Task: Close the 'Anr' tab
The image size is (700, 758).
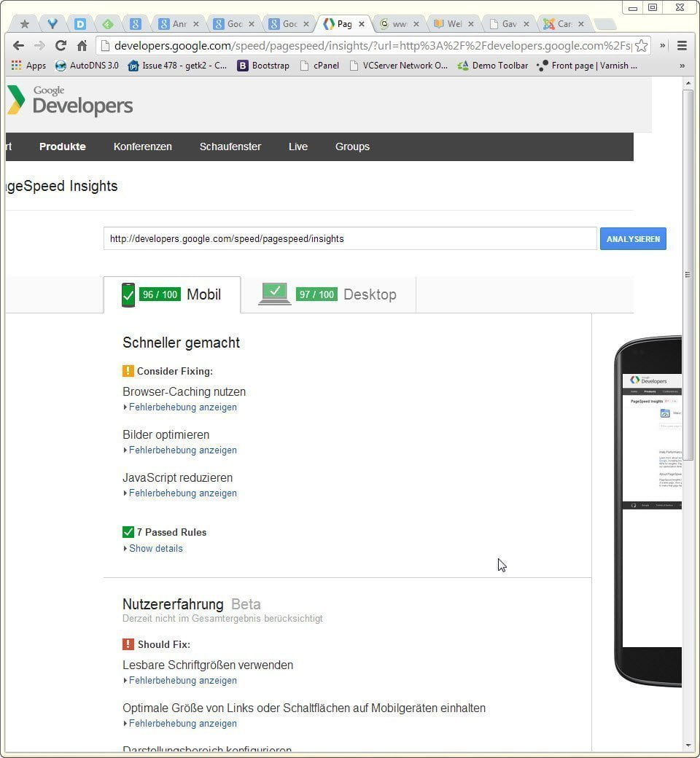Action: tap(196, 23)
